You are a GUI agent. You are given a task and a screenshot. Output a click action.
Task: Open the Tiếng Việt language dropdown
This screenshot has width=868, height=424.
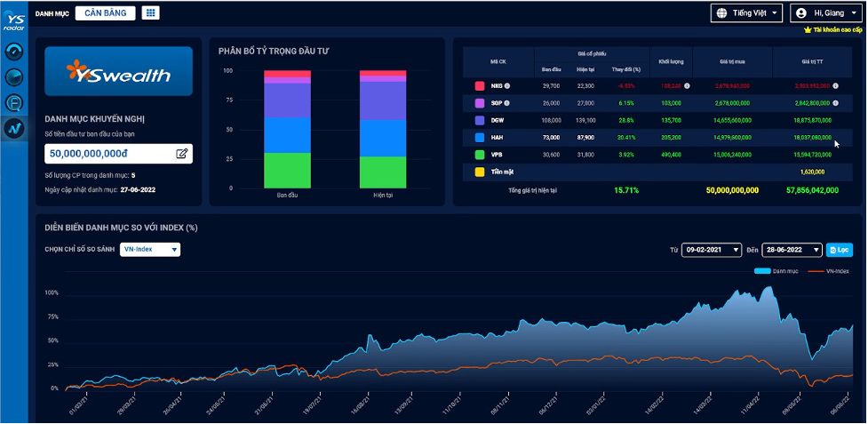click(x=746, y=12)
